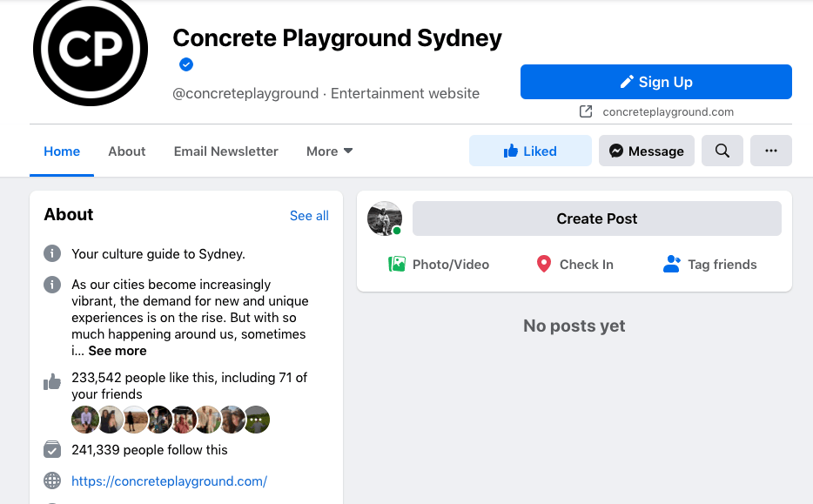Click the Tag friends icon
Image resolution: width=813 pixels, height=504 pixels.
click(671, 264)
